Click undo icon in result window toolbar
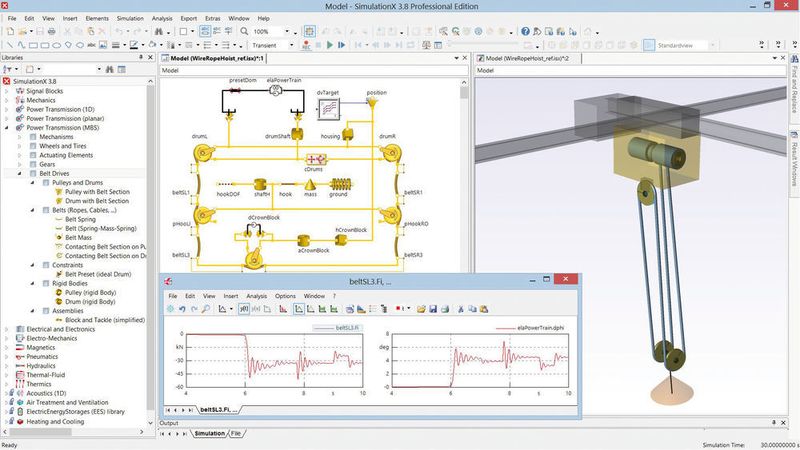The width and height of the screenshot is (800, 450). point(182,309)
